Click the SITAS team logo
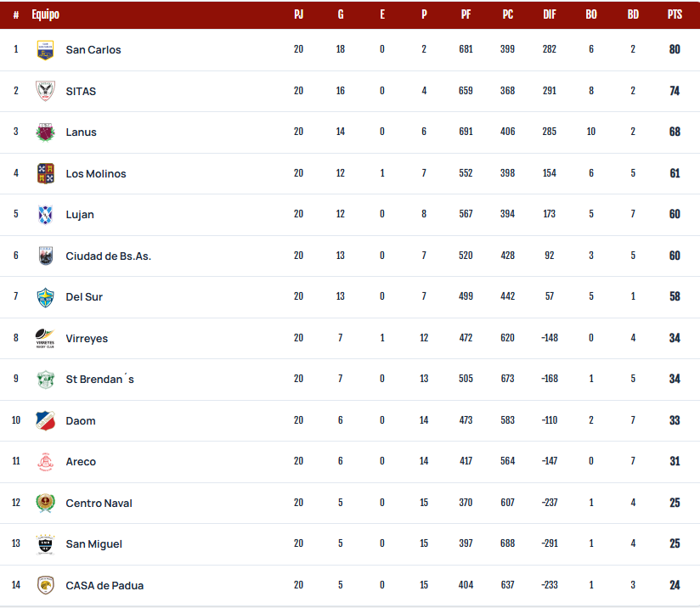This screenshot has height=608, width=700. click(x=45, y=91)
